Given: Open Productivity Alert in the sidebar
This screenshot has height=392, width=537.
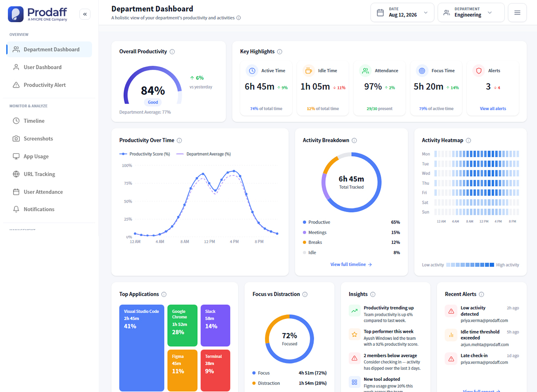Looking at the screenshot, I should 49,85.
